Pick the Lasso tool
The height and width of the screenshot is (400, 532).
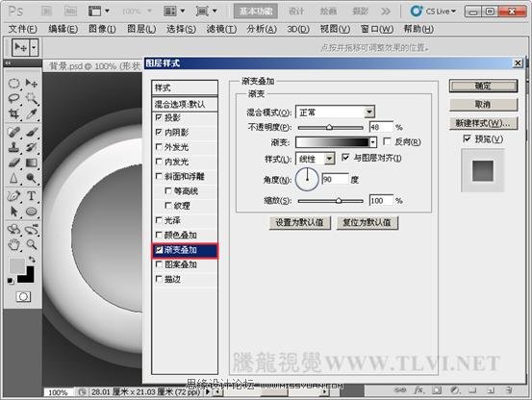[13, 98]
